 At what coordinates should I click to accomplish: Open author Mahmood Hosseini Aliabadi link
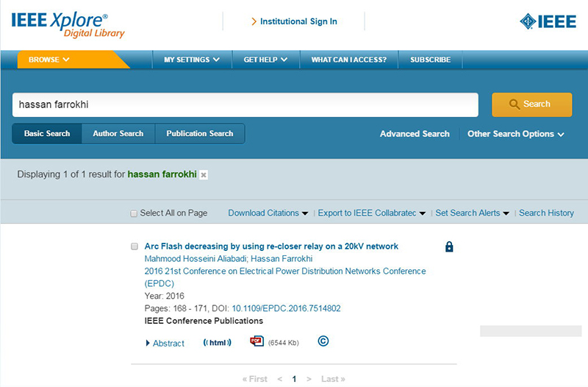pyautogui.click(x=196, y=259)
